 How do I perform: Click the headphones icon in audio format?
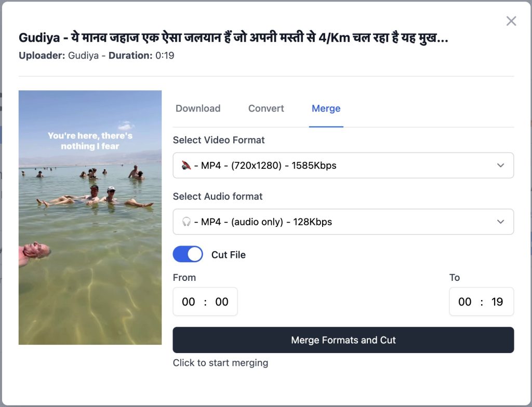pos(187,222)
